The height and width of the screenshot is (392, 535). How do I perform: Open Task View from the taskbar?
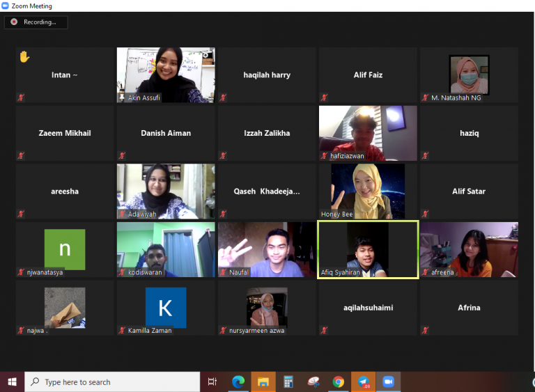click(x=212, y=382)
